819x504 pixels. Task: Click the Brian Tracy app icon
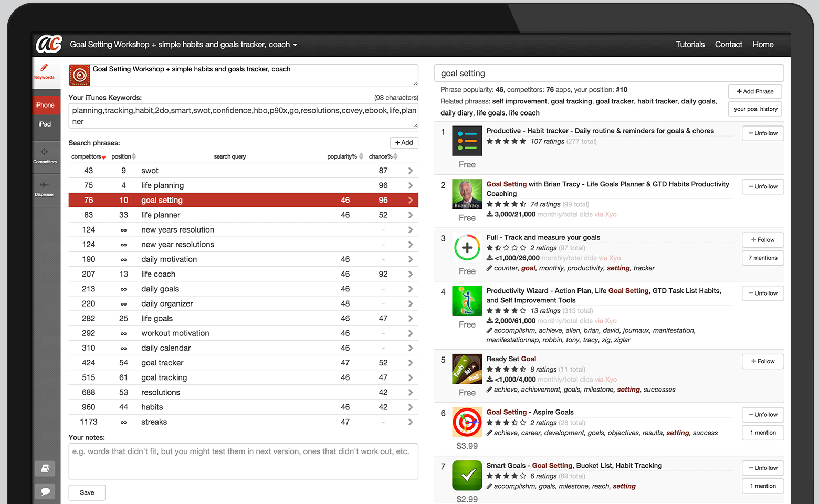point(467,194)
